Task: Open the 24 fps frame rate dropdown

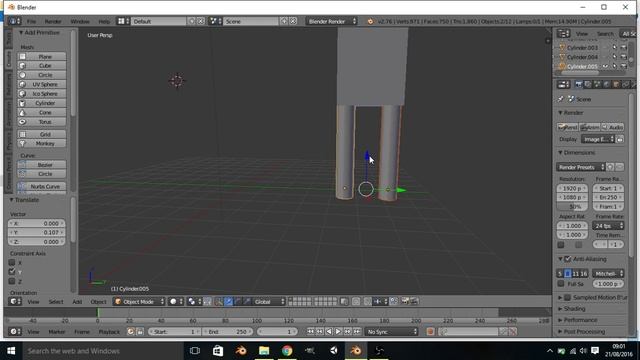Action: point(608,226)
